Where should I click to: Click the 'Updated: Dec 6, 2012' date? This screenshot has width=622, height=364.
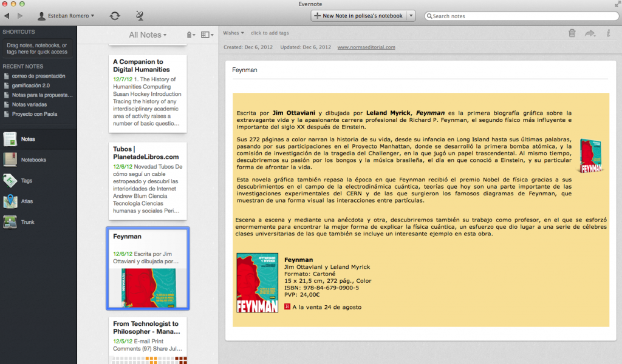tap(306, 47)
